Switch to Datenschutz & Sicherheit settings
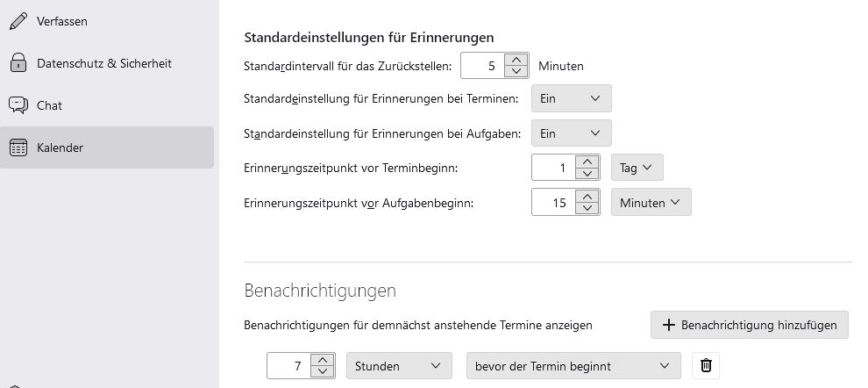 [x=103, y=63]
